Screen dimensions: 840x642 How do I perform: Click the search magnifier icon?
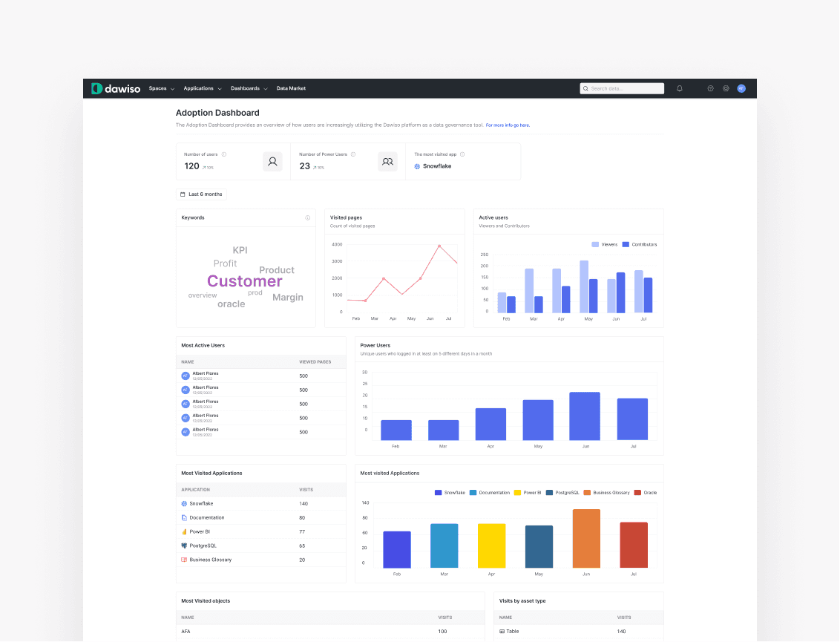coord(585,88)
